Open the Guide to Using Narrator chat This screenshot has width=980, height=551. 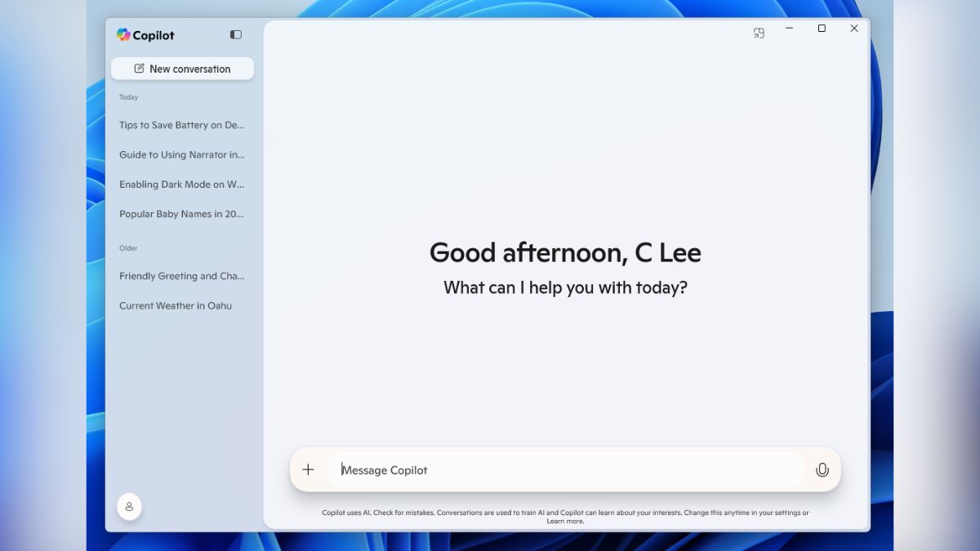point(181,154)
